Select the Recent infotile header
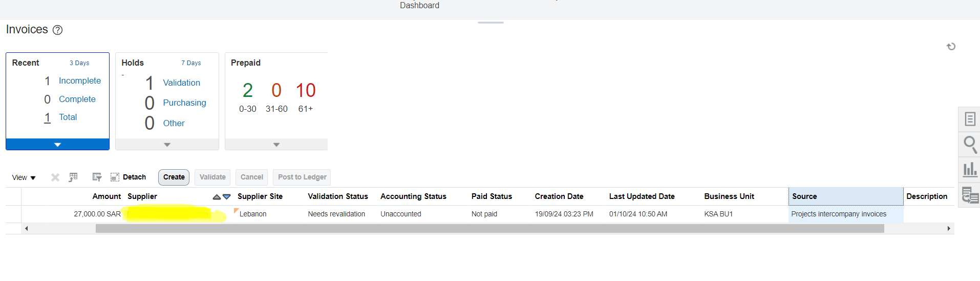Screen dimensions: 980x281 coord(26,63)
